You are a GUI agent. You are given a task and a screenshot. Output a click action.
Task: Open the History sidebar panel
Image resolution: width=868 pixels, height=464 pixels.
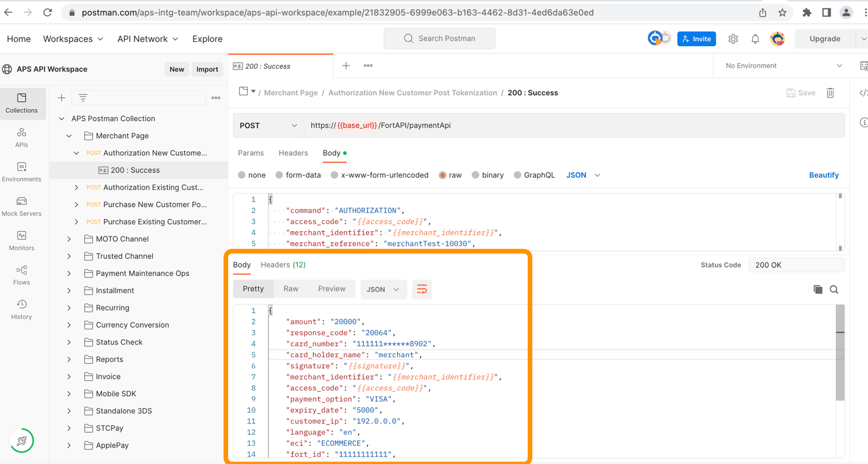coord(21,309)
